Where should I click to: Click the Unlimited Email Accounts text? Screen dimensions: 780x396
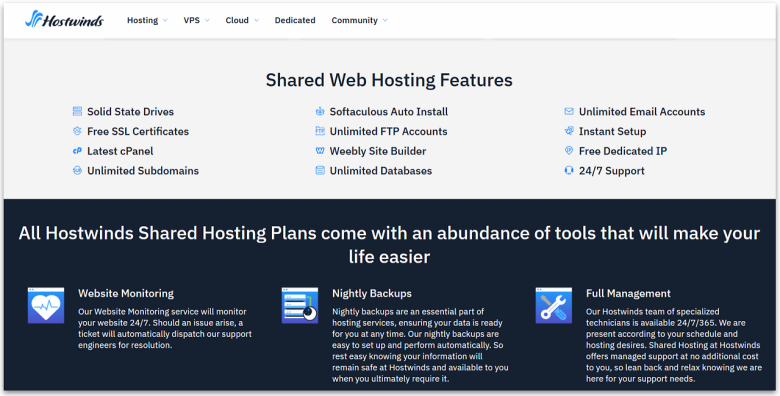coord(642,111)
